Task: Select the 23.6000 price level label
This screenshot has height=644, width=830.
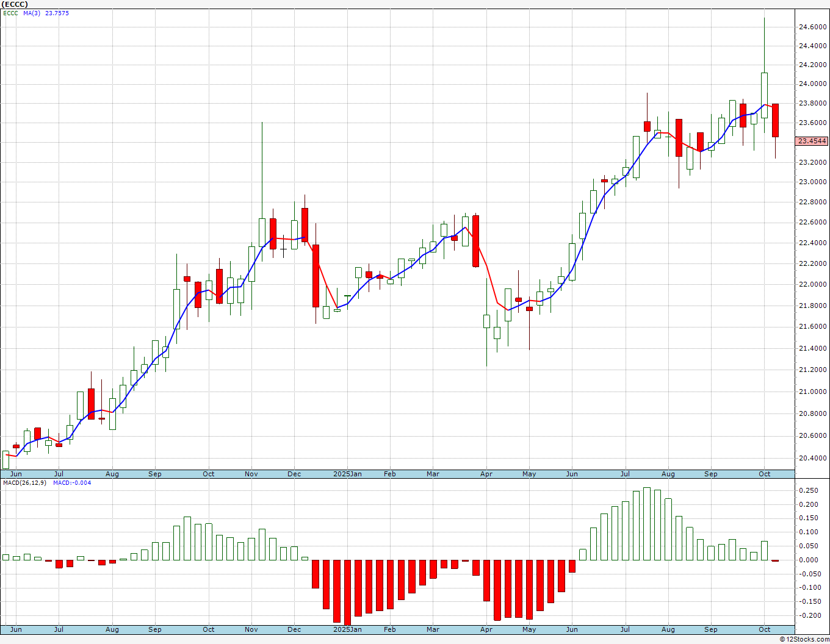Action: pyautogui.click(x=812, y=123)
